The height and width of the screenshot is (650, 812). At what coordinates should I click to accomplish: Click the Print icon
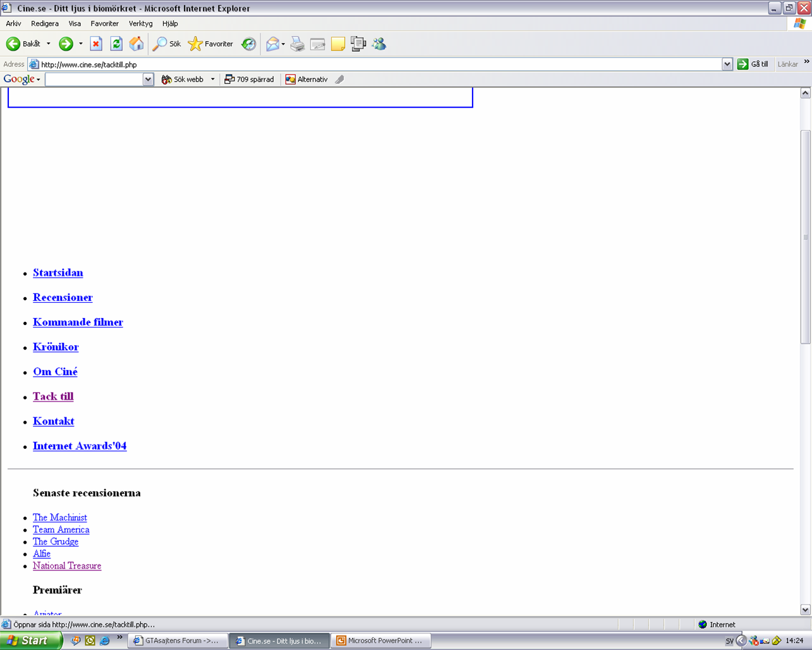[x=298, y=44]
